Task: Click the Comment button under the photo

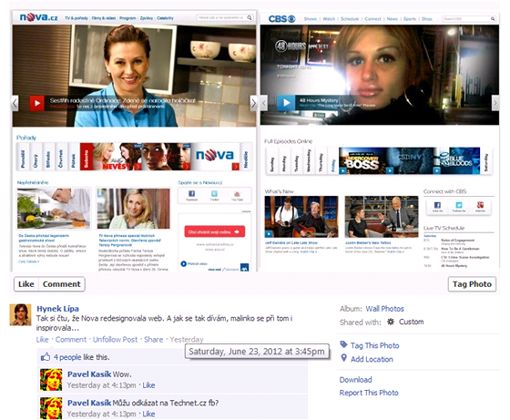Action: [x=62, y=284]
